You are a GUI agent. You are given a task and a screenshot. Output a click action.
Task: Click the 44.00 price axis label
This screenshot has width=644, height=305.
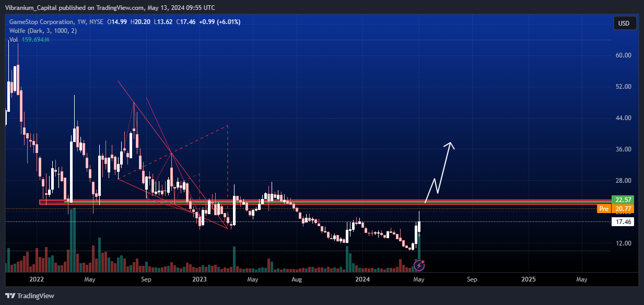tap(624, 118)
